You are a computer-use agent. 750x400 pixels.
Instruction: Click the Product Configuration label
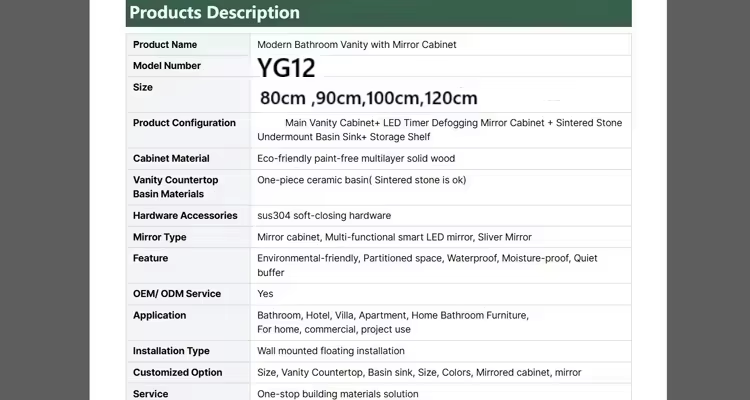(184, 123)
